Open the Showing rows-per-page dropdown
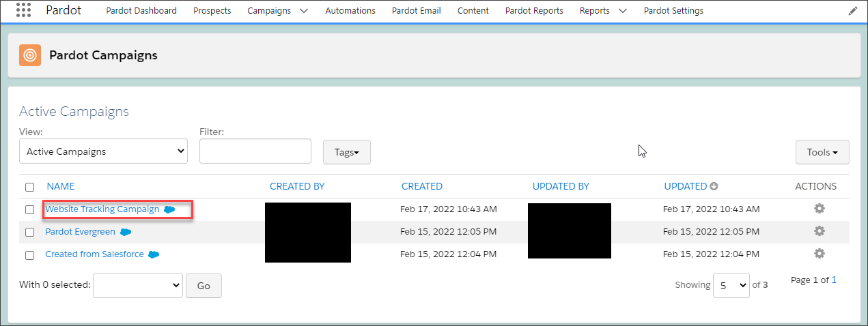Screen dimensions: 868x326 (x=731, y=285)
